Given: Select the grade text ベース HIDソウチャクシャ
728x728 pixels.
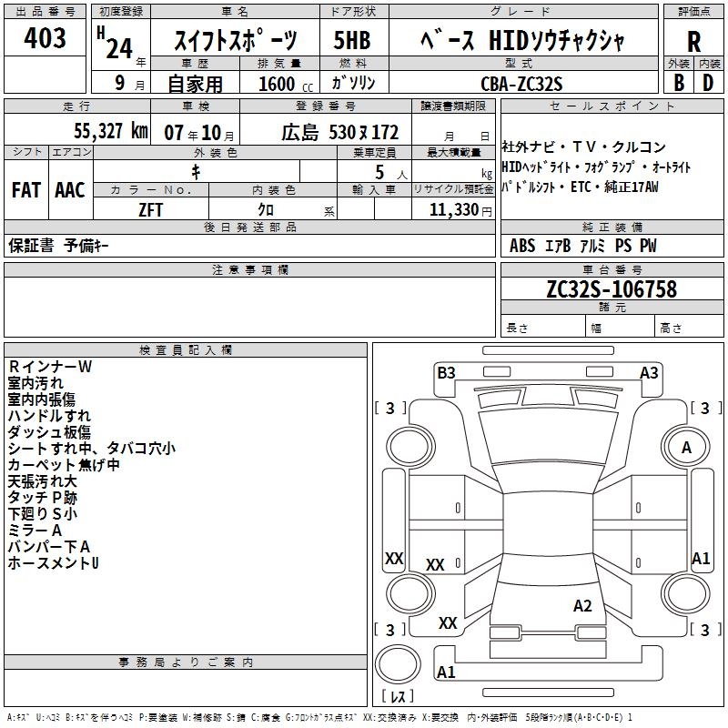Looking at the screenshot, I should pyautogui.click(x=522, y=40).
